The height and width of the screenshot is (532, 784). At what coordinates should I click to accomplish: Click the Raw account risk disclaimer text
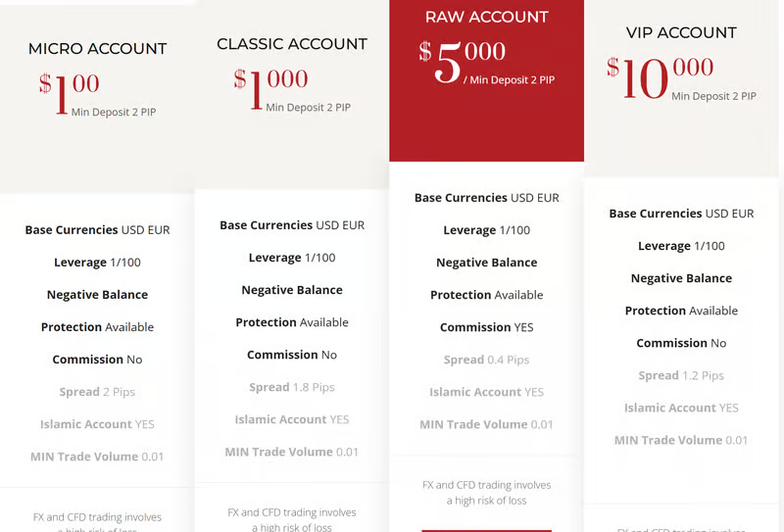click(x=486, y=493)
